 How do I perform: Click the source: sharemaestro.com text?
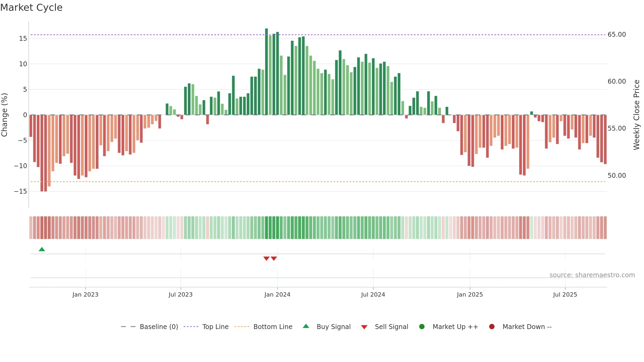coord(592,275)
